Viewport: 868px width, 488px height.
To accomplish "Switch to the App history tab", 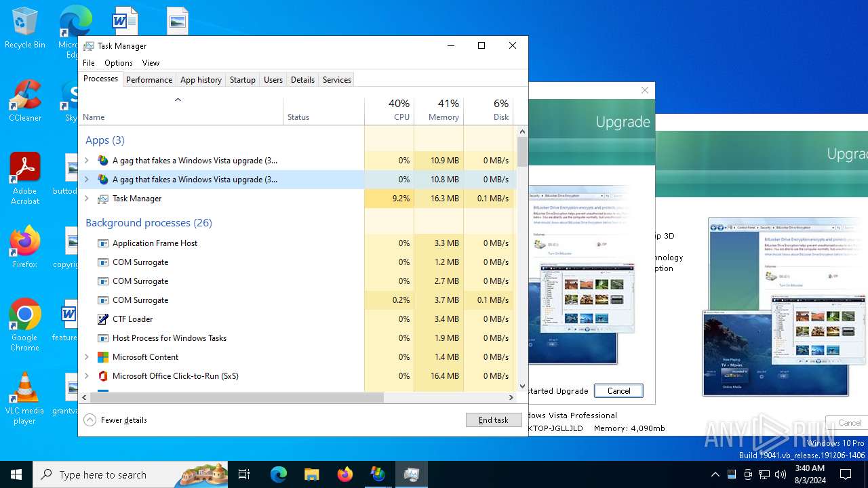I will pyautogui.click(x=201, y=80).
